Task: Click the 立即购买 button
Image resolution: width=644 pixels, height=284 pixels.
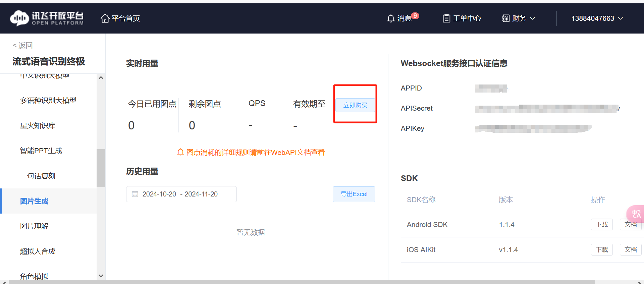Action: click(x=355, y=105)
